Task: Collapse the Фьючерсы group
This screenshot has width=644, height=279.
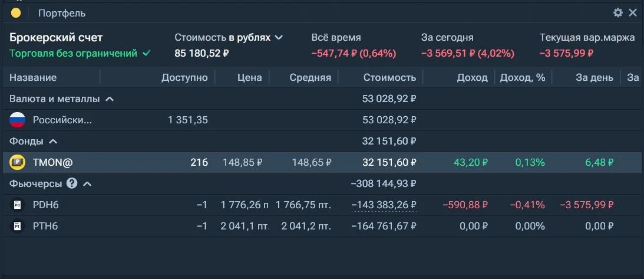Action: tap(87, 183)
